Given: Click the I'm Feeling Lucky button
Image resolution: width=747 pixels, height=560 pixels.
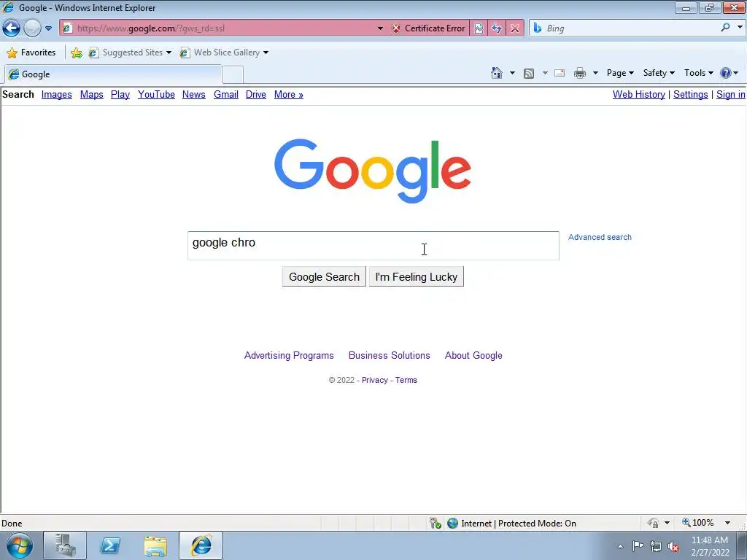Looking at the screenshot, I should pos(417,276).
